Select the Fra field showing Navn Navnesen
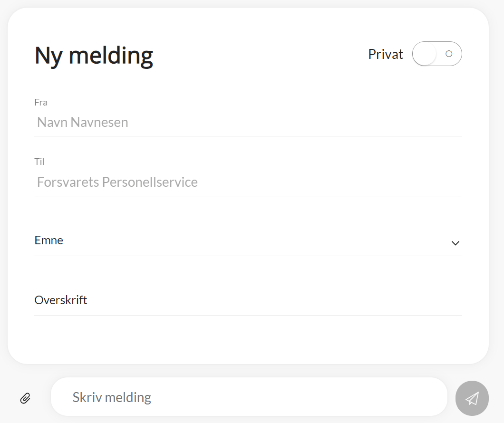The image size is (504, 423). 247,123
